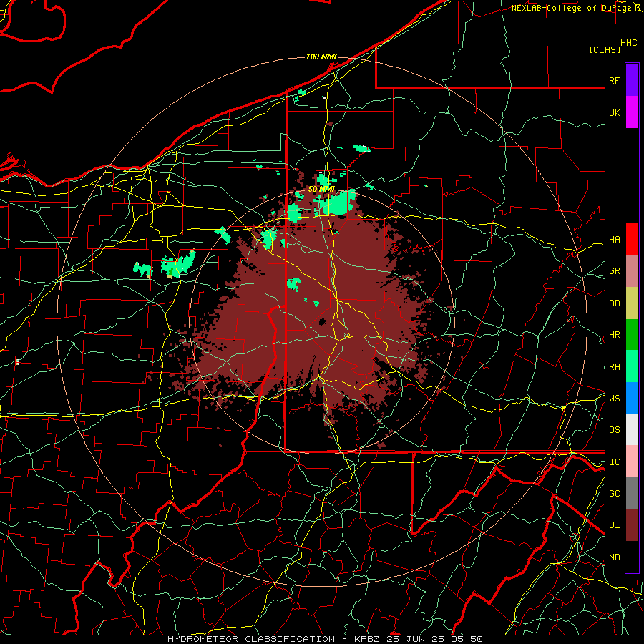
Task: Click the ND legend label
Action: pyautogui.click(x=614, y=557)
